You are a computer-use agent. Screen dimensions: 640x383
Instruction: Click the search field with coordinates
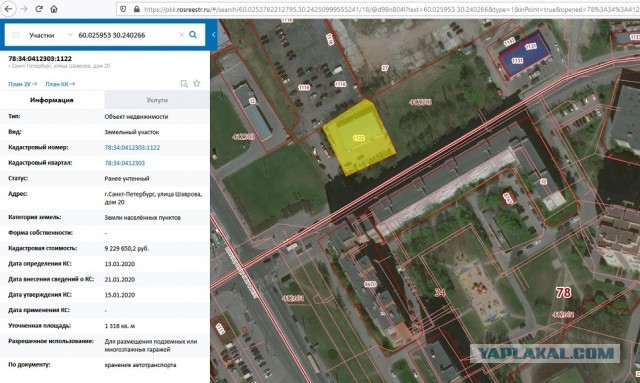pos(127,35)
